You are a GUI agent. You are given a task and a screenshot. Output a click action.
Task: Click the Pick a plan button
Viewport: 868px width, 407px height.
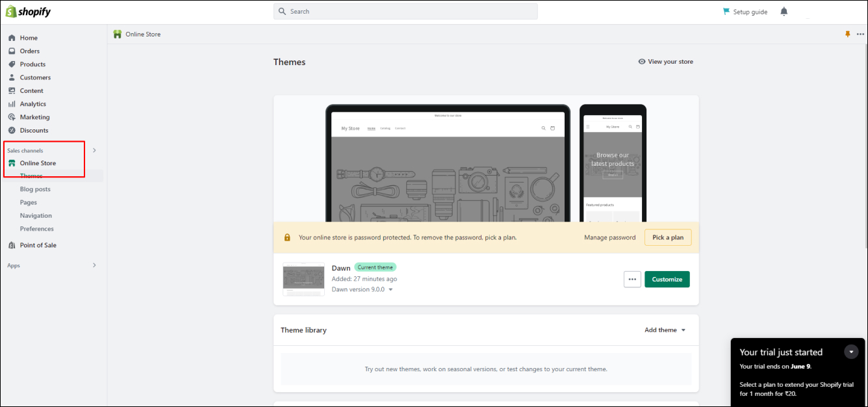pos(668,237)
